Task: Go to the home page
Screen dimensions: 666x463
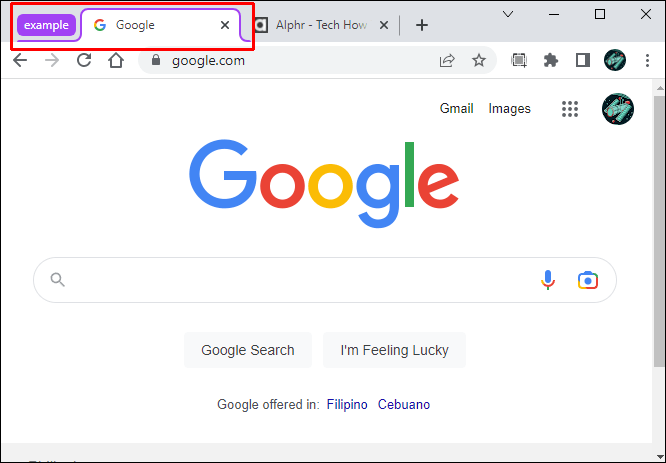Action: click(x=116, y=60)
